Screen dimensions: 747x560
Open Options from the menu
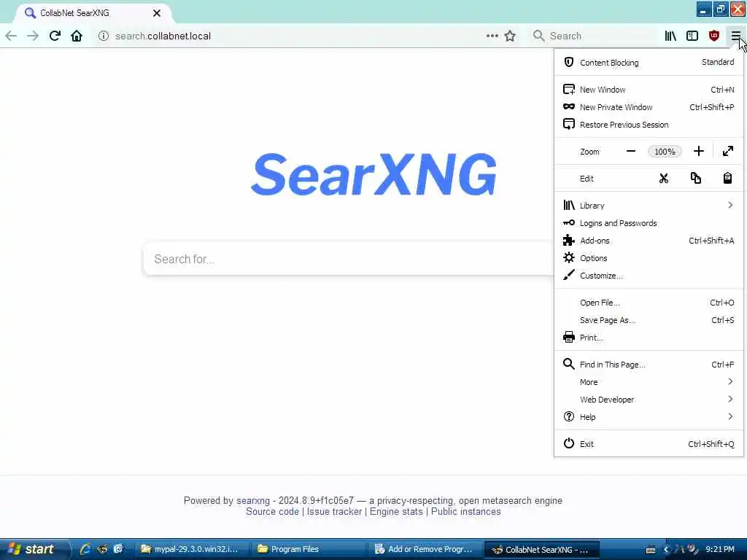point(649,258)
